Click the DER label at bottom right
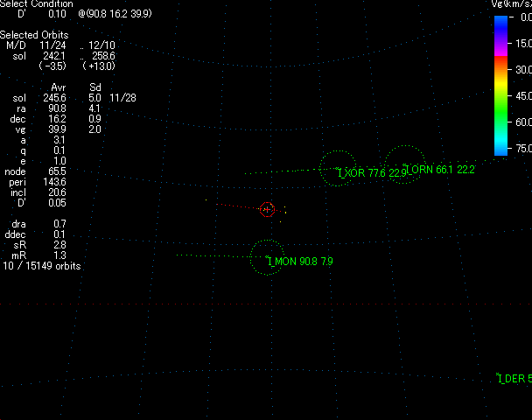532x420 pixels. [514, 379]
